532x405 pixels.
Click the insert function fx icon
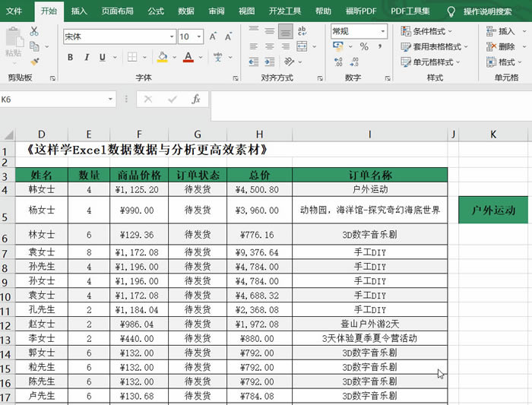pos(195,99)
